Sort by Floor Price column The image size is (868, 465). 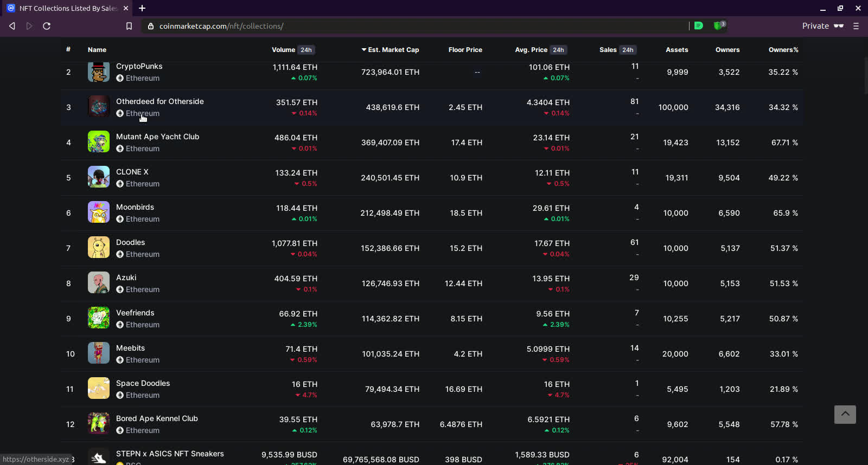pos(465,50)
